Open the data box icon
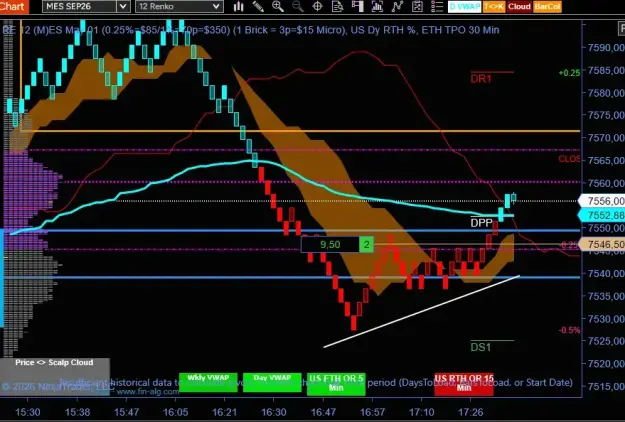The width and height of the screenshot is (625, 422). pyautogui.click(x=337, y=7)
